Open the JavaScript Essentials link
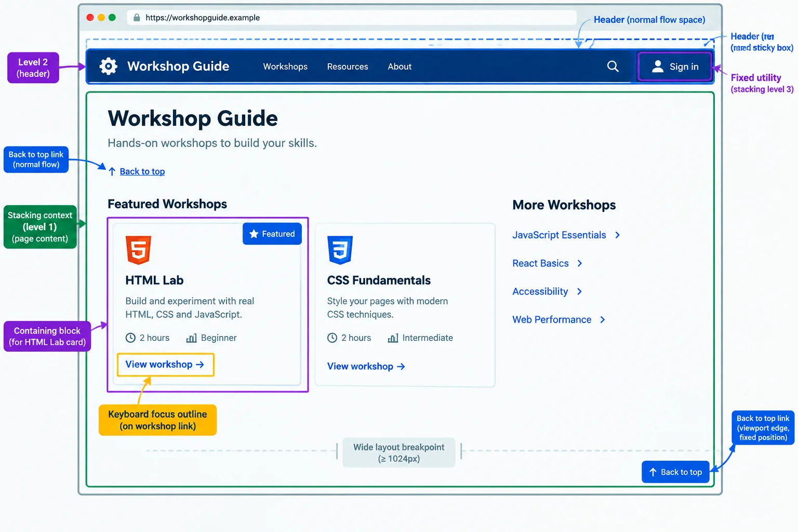The image size is (798, 532). click(x=559, y=235)
